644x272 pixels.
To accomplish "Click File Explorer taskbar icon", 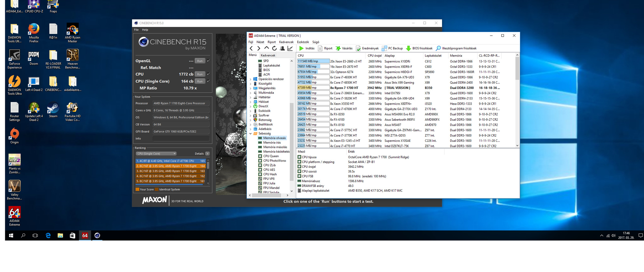I will coord(60,235).
